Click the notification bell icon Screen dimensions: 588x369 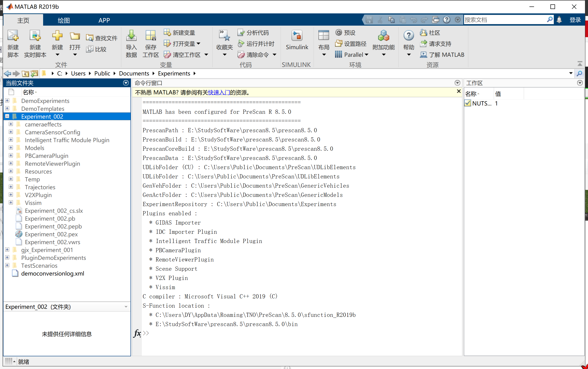pos(559,20)
